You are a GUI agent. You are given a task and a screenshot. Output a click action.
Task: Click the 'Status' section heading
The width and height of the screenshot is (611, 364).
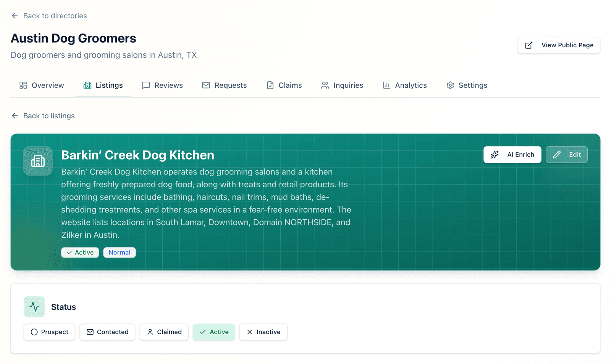(x=63, y=307)
